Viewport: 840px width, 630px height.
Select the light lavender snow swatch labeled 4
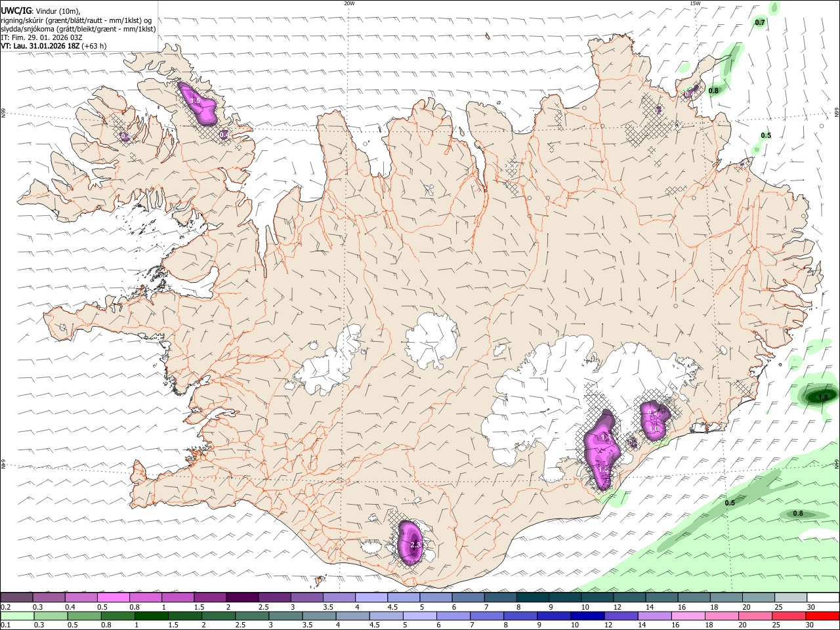pyautogui.click(x=372, y=597)
